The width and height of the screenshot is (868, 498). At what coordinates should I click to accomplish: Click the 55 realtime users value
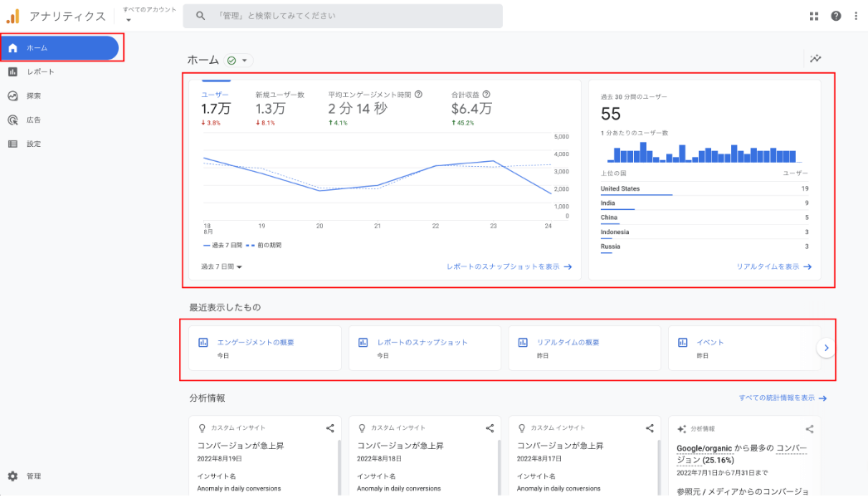click(x=611, y=114)
